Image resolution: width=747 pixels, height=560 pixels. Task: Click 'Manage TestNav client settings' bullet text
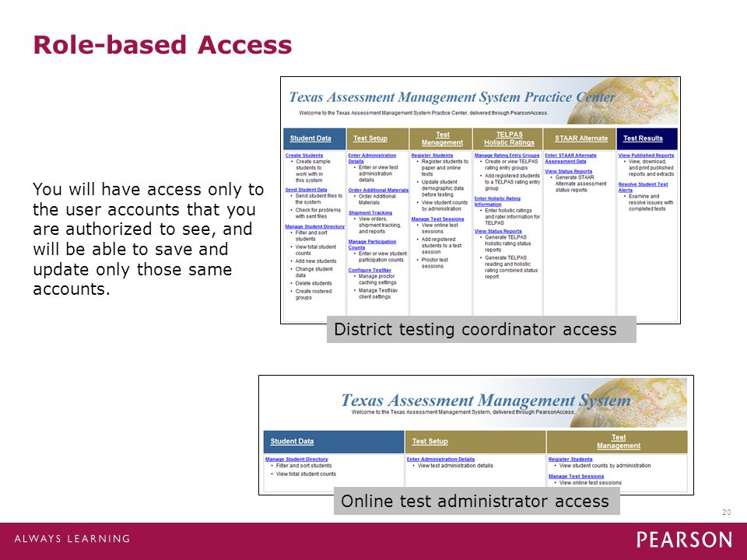[x=378, y=293]
